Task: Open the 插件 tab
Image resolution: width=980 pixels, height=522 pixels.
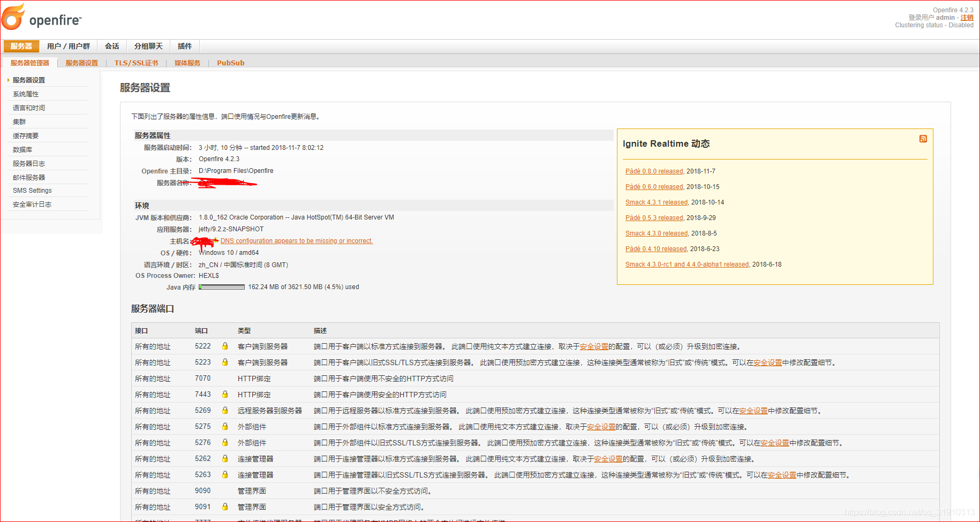Action: (185, 46)
